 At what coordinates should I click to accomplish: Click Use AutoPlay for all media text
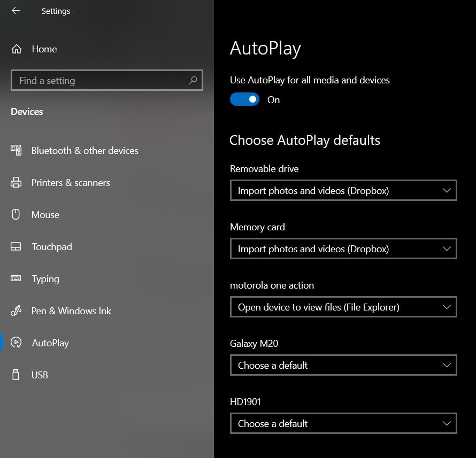pyautogui.click(x=310, y=80)
